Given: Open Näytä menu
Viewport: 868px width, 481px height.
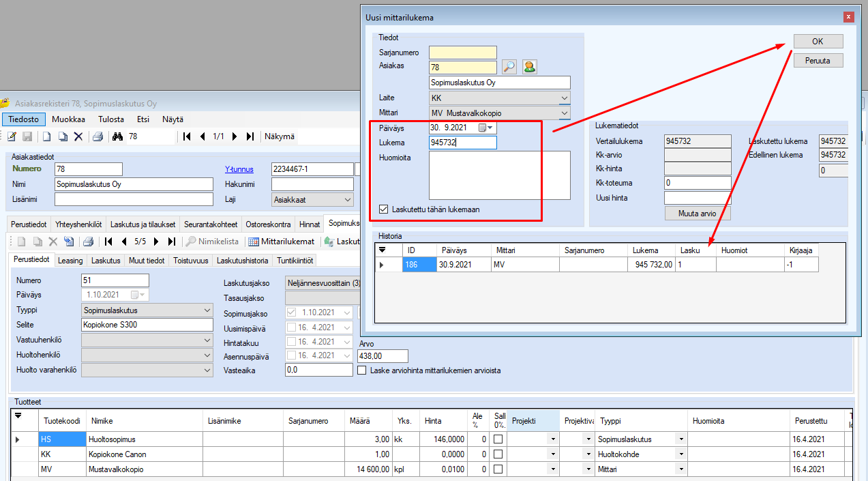Looking at the screenshot, I should pyautogui.click(x=173, y=119).
